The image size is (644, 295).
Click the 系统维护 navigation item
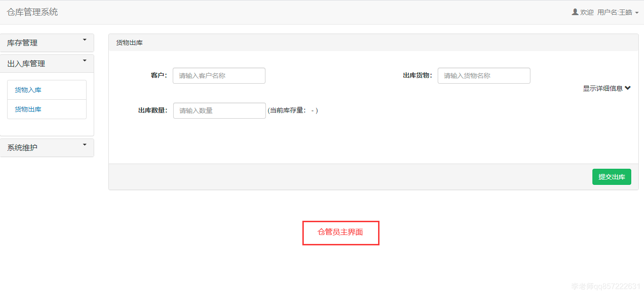[x=21, y=147]
